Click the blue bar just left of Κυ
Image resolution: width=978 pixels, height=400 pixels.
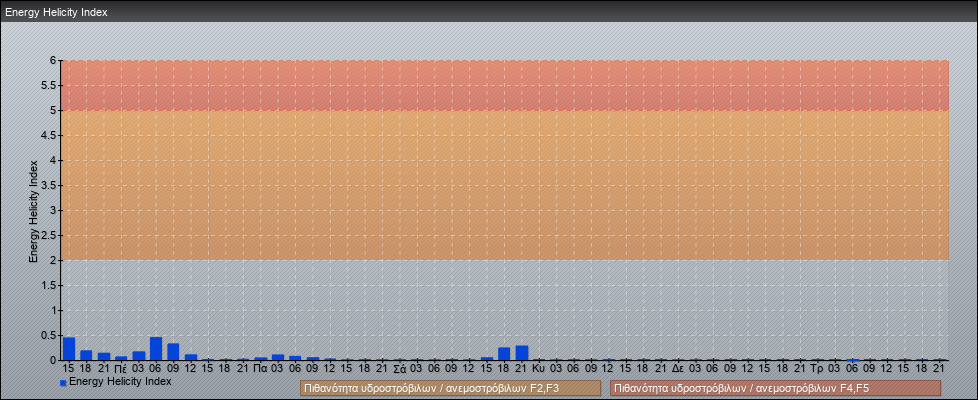pos(521,353)
